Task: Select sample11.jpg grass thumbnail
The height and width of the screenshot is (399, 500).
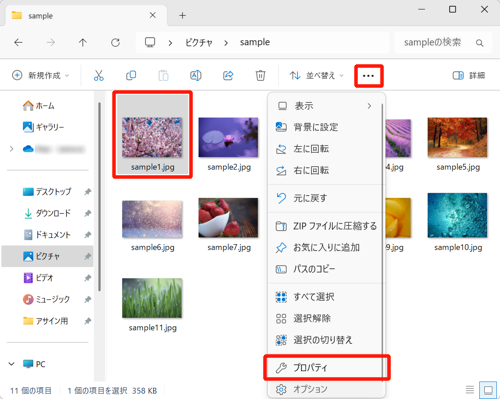Action: pos(152,298)
